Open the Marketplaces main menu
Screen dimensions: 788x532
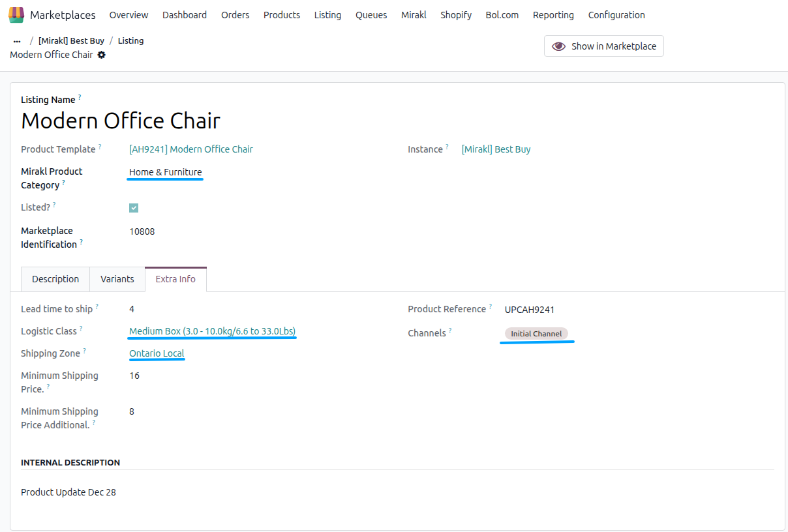(63, 14)
